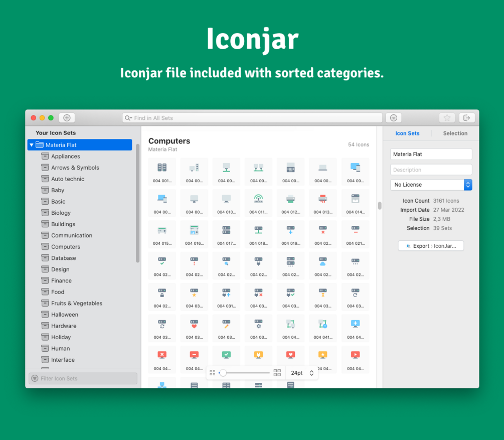The image size is (504, 440).
Task: Select the icon labeled 004 018
Action: tap(258, 234)
